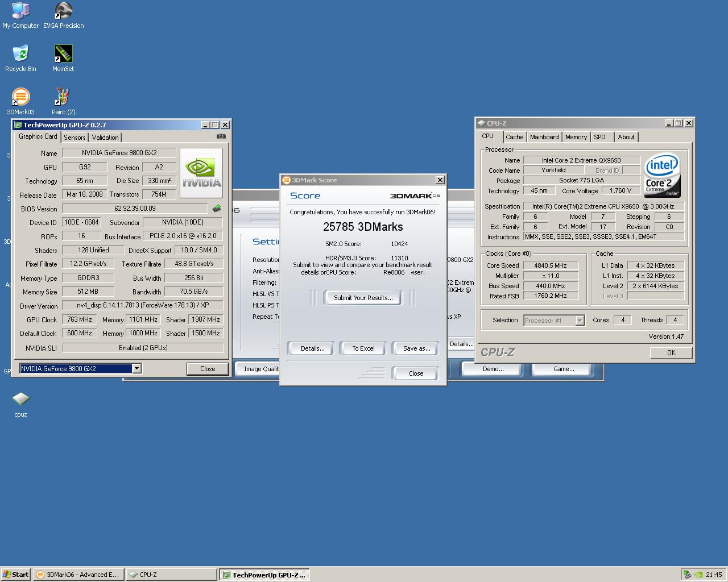Click SM2.0 Score value 10424
The image size is (728, 582).
coord(399,244)
